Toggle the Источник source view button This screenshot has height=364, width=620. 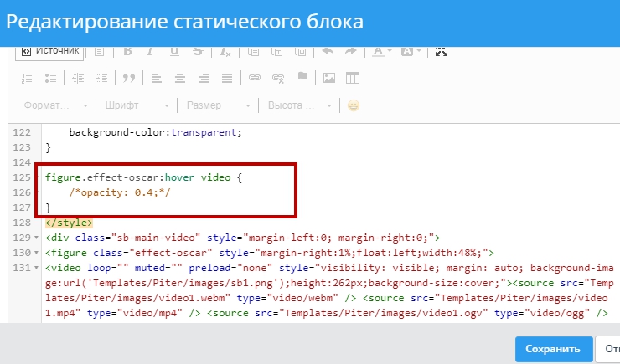[x=50, y=51]
